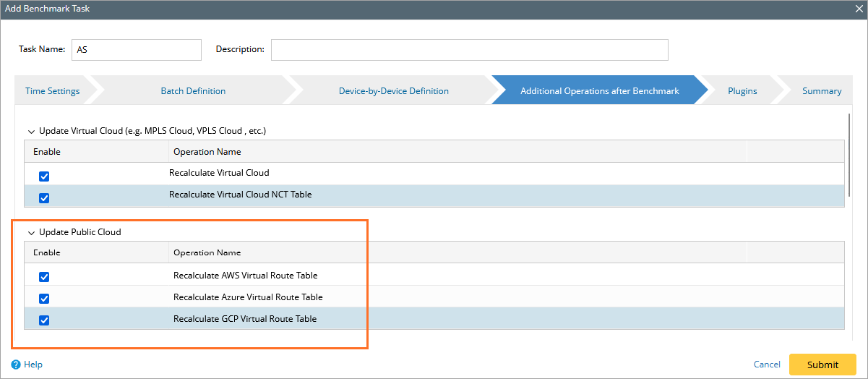Click into the Task Name field
Viewport: 868px width, 379px height.
click(136, 50)
